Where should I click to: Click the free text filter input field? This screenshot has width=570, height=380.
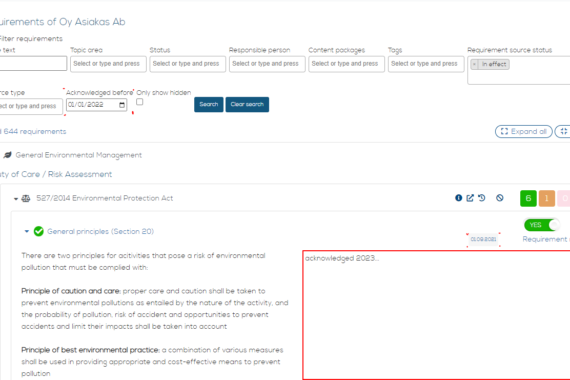[x=33, y=63]
